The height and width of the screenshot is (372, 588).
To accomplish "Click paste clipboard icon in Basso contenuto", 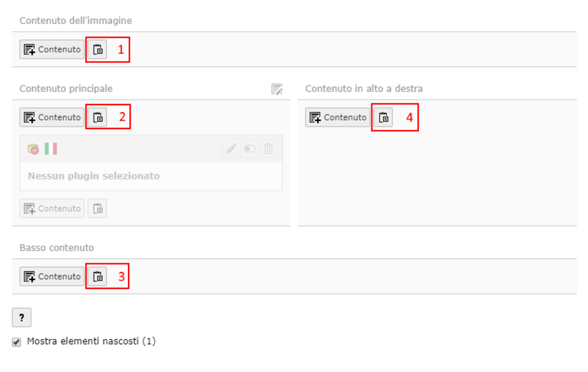I will coord(98,277).
